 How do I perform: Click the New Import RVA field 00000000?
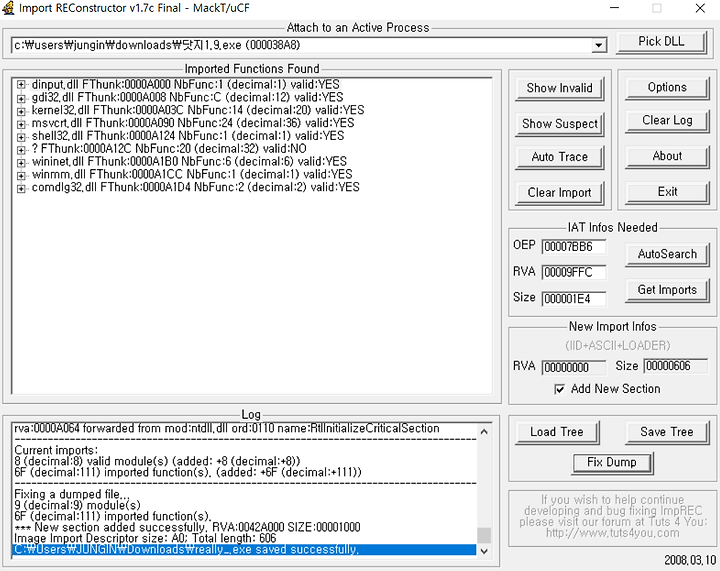click(574, 368)
